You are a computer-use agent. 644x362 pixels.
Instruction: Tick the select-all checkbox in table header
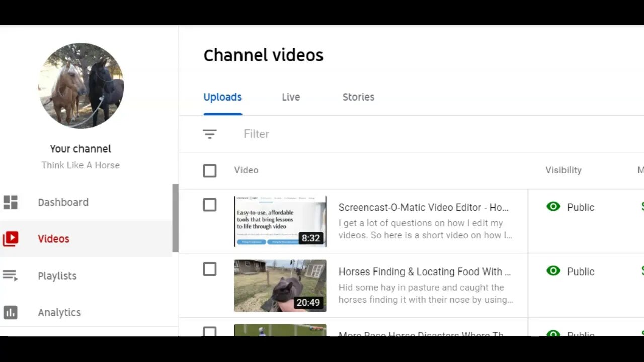tap(210, 171)
